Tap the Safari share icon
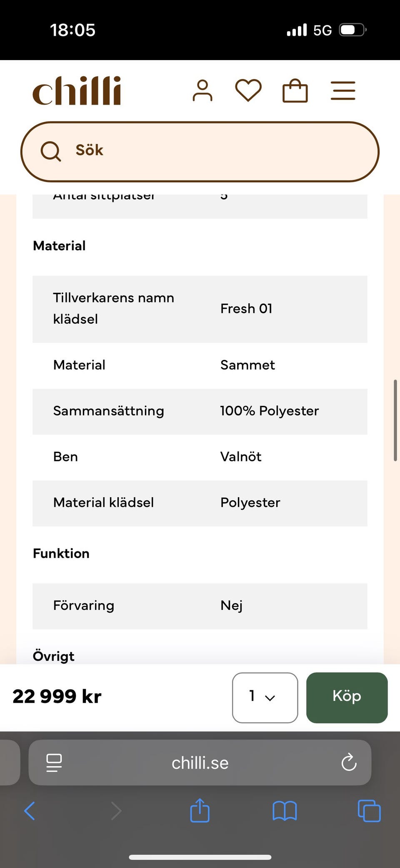This screenshot has height=868, width=400. [x=200, y=811]
